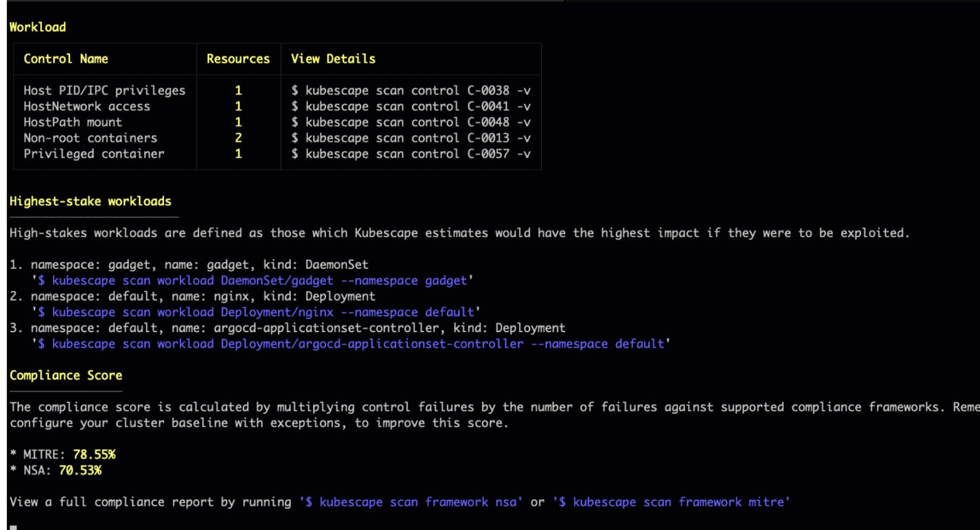Select 'HostPath mount' control name
This screenshot has height=530, width=980.
pos(73,123)
